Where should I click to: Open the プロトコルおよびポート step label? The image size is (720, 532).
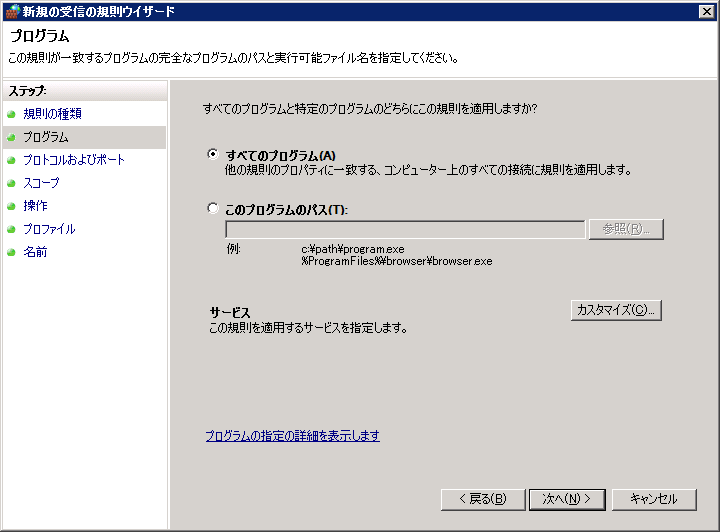(73, 160)
